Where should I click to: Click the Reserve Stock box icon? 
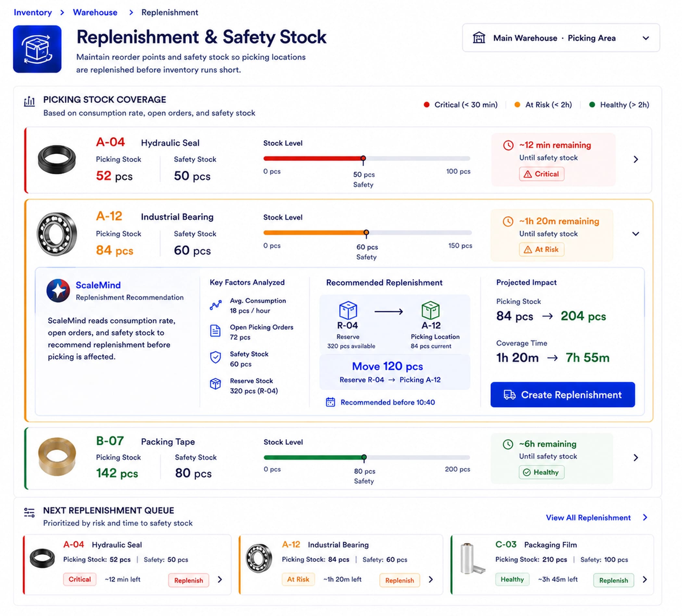click(x=216, y=384)
